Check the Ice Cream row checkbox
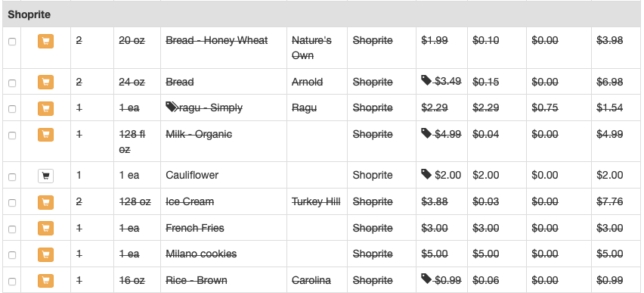644x293 pixels. point(12,203)
